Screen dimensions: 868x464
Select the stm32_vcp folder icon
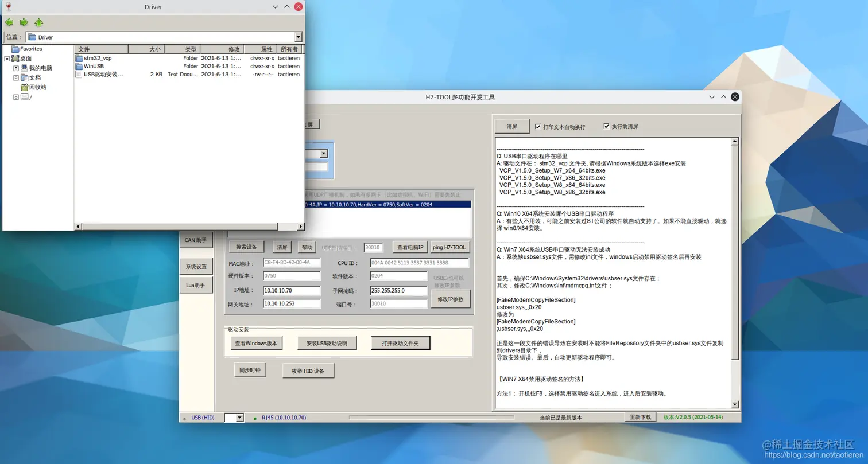click(79, 58)
